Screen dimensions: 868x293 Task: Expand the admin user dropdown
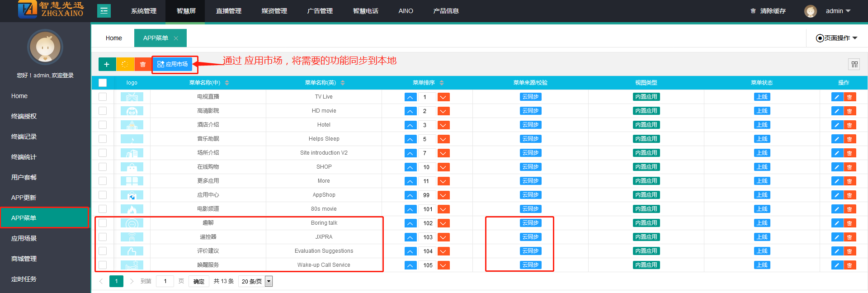coord(838,11)
